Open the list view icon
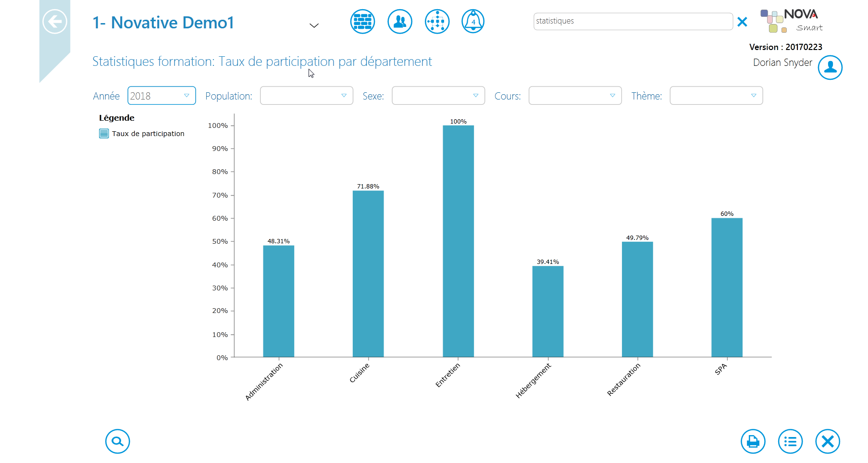This screenshot has width=868, height=463. coord(791,441)
